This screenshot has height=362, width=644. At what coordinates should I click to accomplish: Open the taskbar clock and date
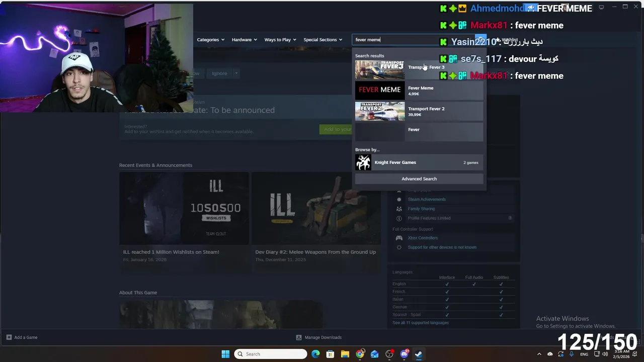coord(621,354)
